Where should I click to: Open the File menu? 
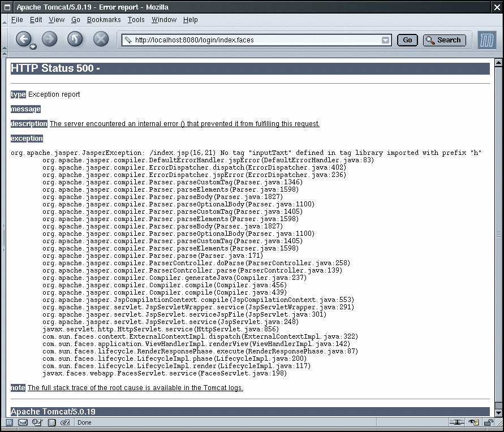tap(17, 20)
